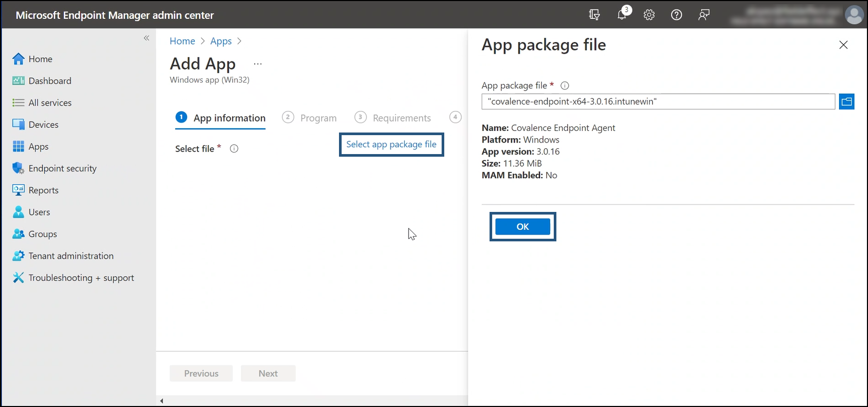Go to Devices in the sidebar
This screenshot has height=407, width=868.
click(x=35, y=125)
